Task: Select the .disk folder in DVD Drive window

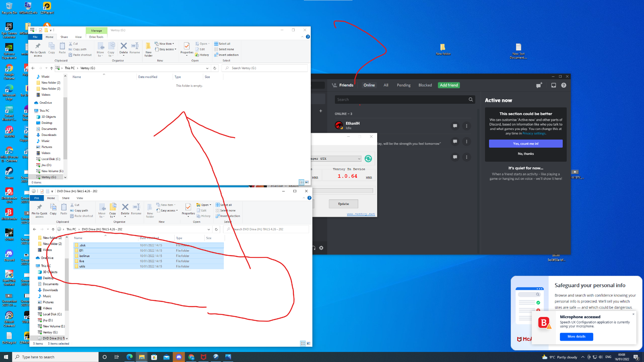Action: click(149, 245)
